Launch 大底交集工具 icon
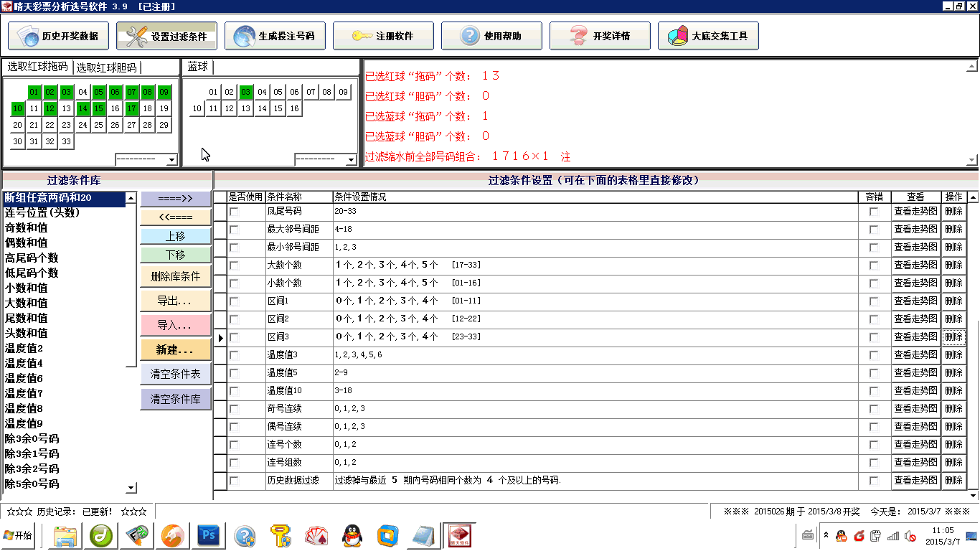The image size is (980, 551). [x=677, y=36]
